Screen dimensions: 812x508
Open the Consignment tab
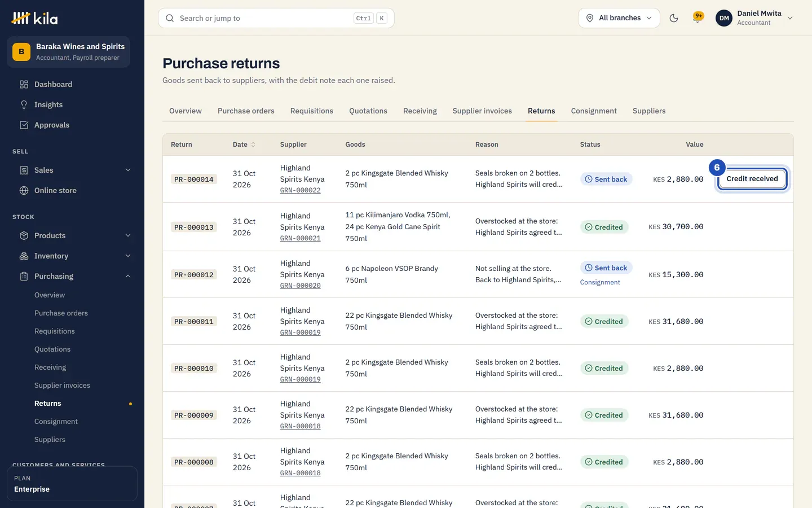pyautogui.click(x=594, y=111)
